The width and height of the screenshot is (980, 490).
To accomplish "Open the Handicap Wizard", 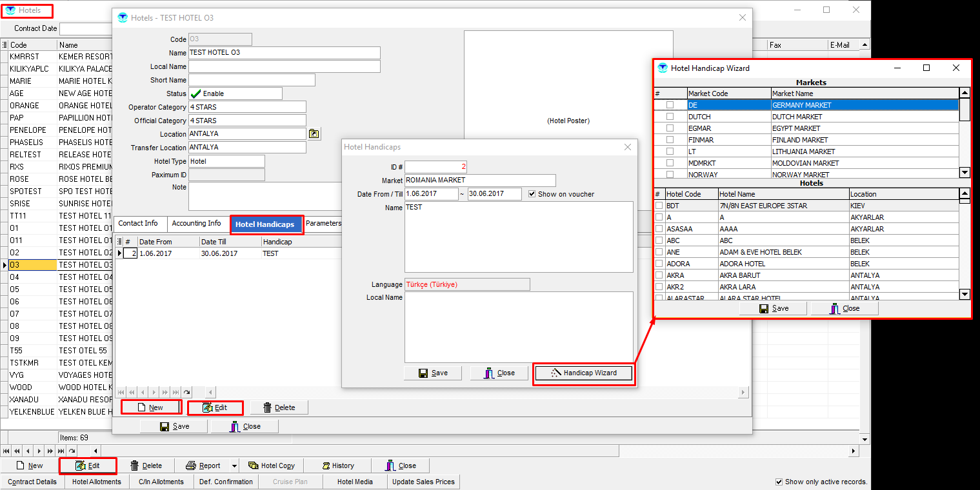I will click(584, 373).
